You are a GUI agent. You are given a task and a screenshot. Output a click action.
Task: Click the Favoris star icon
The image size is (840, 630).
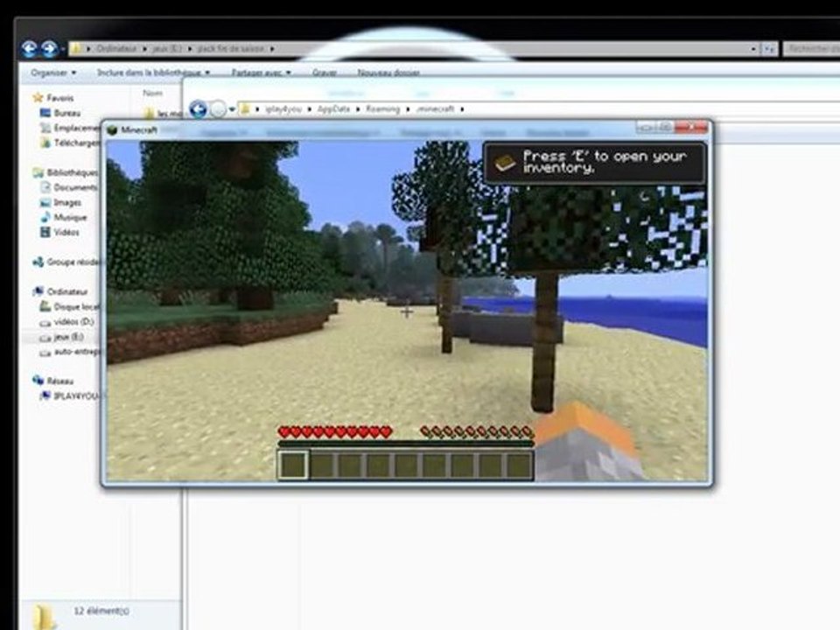click(x=38, y=97)
